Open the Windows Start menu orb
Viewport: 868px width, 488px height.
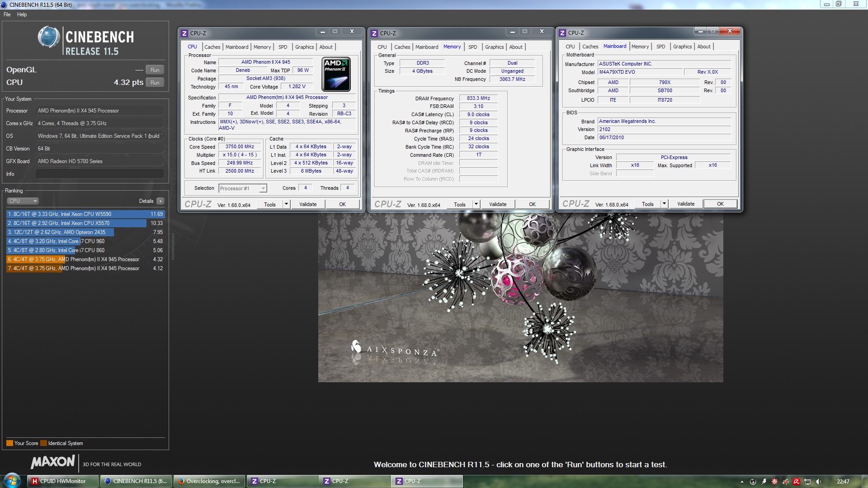click(12, 481)
